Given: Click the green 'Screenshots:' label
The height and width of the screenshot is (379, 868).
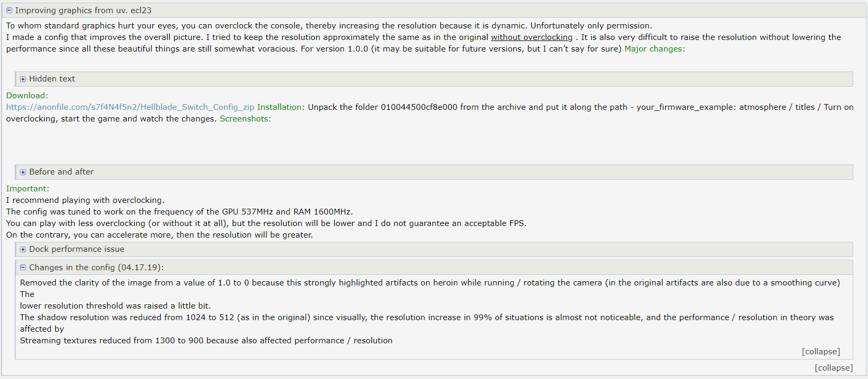Looking at the screenshot, I should point(245,119).
